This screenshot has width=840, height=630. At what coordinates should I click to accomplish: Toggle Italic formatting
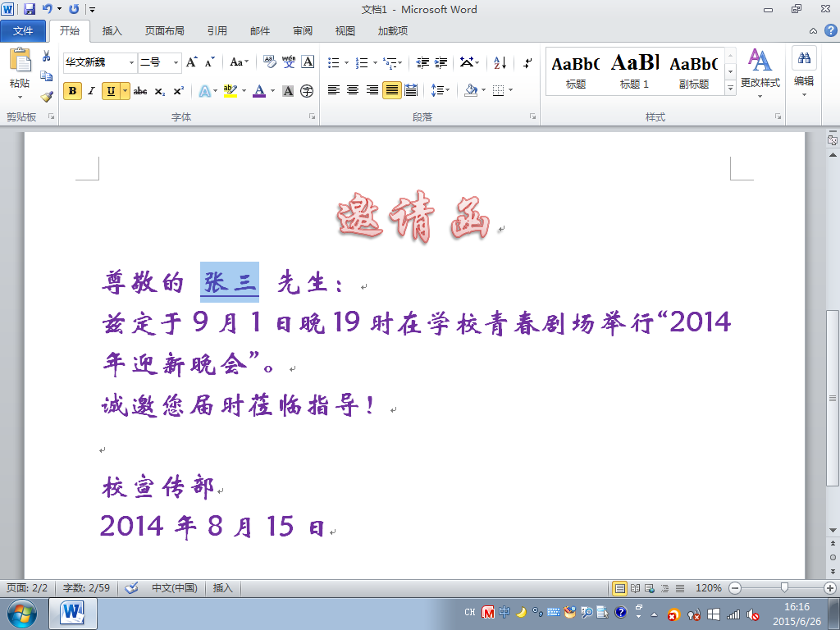pyautogui.click(x=91, y=91)
